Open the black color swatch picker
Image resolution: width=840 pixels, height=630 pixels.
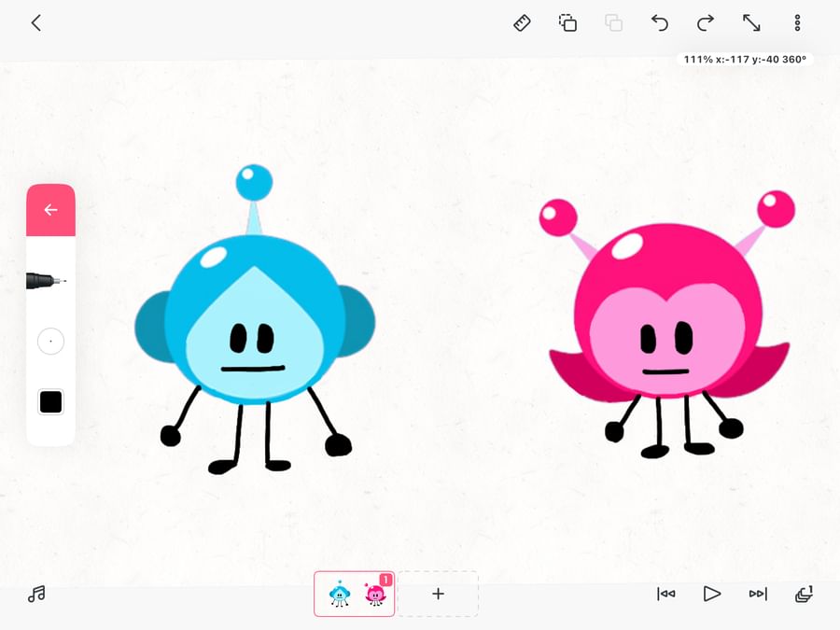point(50,401)
